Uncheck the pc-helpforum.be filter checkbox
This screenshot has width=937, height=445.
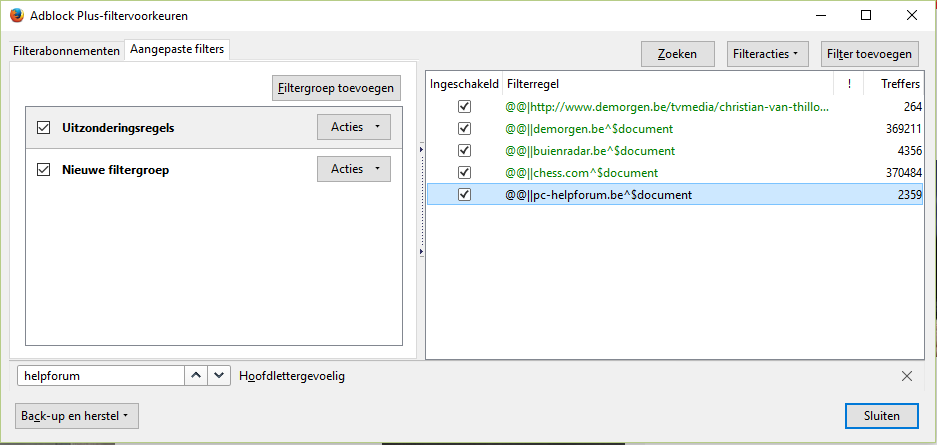464,195
